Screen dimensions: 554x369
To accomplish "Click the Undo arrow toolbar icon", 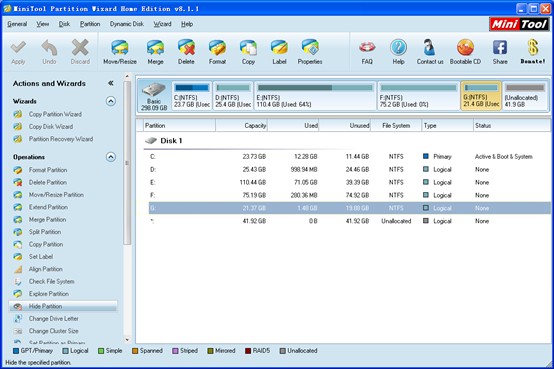I will click(49, 48).
